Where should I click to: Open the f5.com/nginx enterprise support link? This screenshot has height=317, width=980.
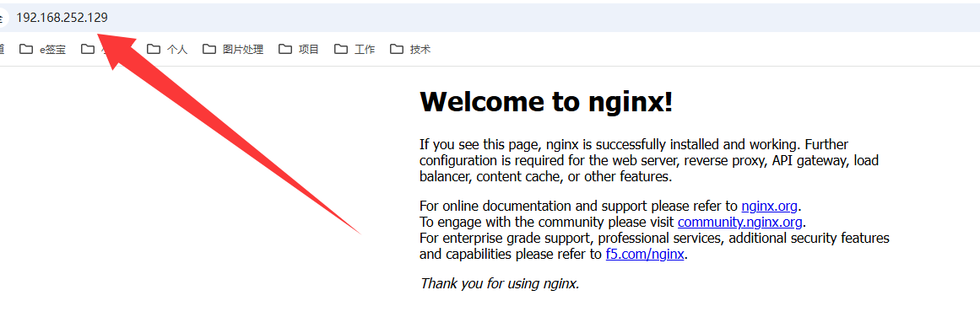tap(645, 255)
